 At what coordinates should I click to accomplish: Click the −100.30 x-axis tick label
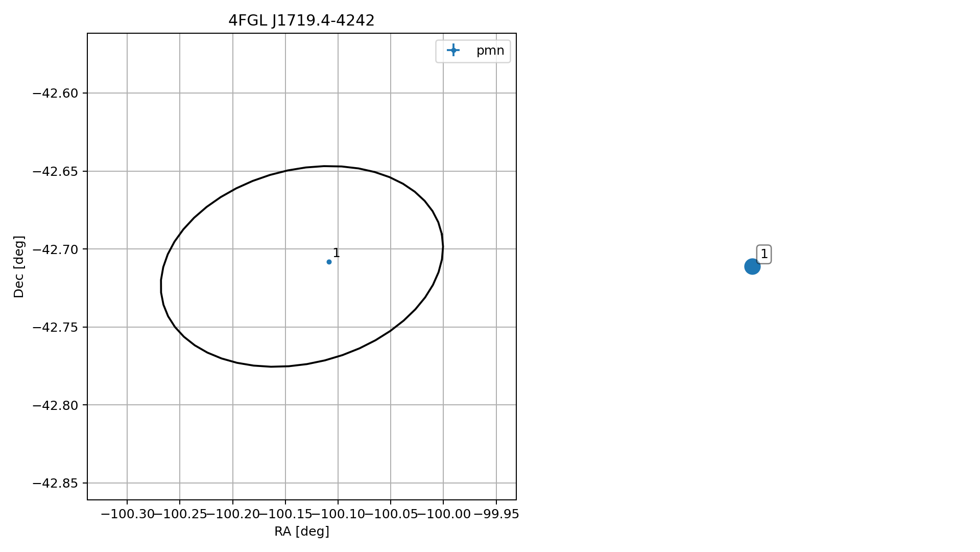128,514
